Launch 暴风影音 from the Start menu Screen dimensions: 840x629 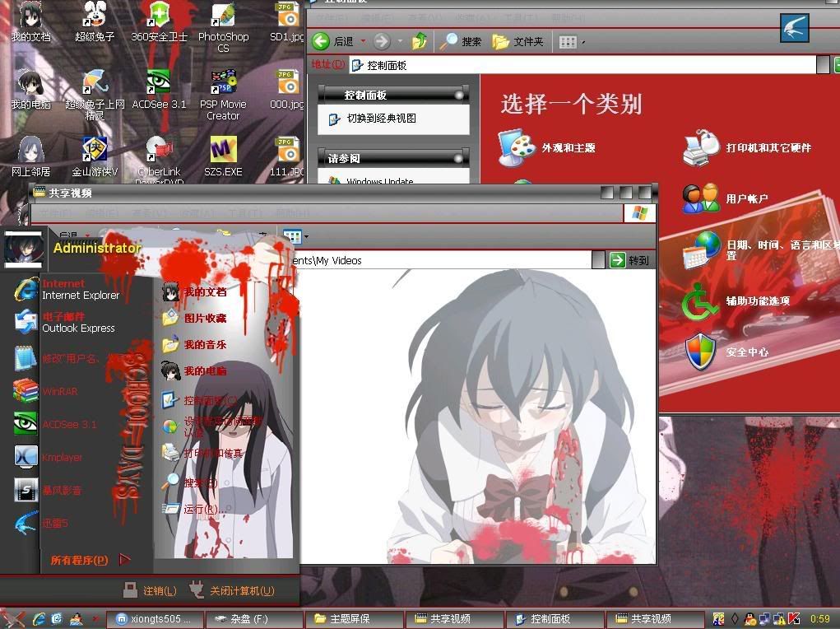point(48,490)
